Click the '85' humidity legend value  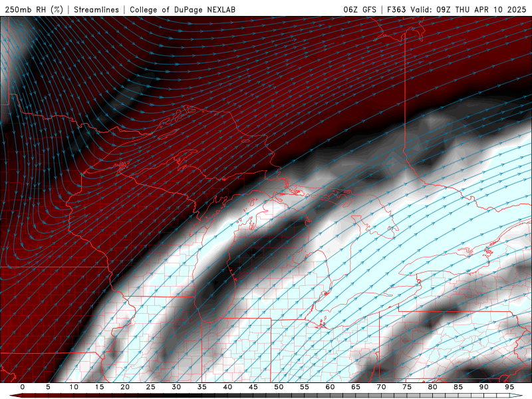tap(458, 387)
